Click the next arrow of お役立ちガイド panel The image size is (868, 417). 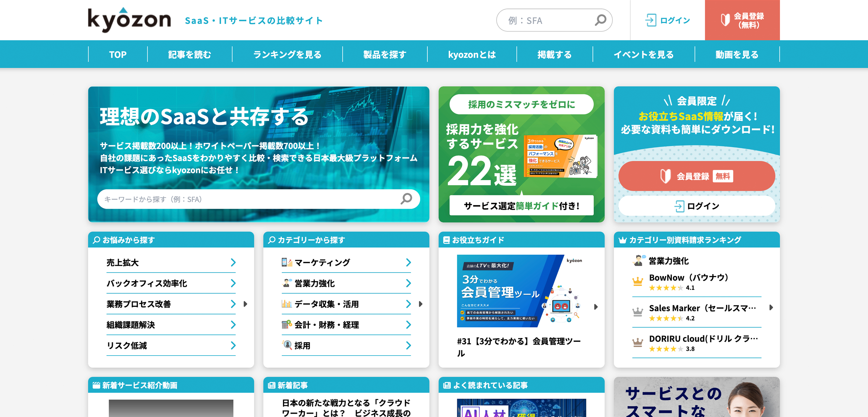point(596,307)
